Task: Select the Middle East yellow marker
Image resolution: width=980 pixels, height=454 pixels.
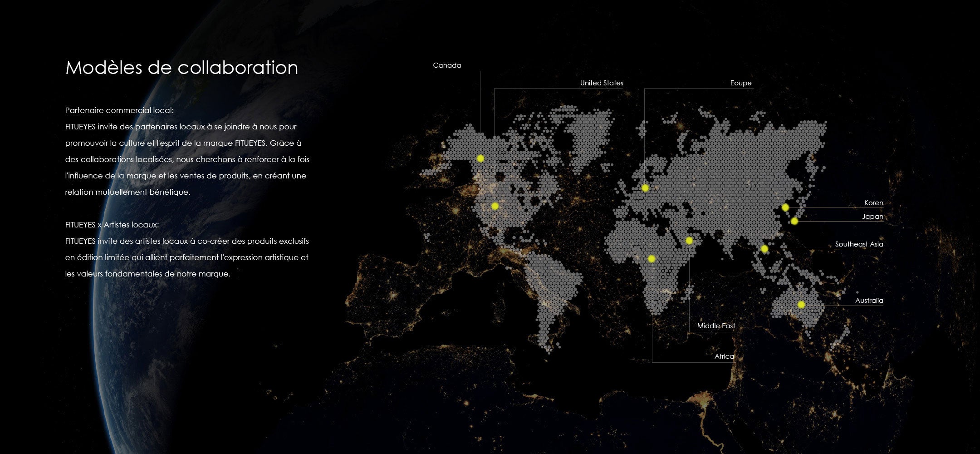Action: [x=689, y=241]
